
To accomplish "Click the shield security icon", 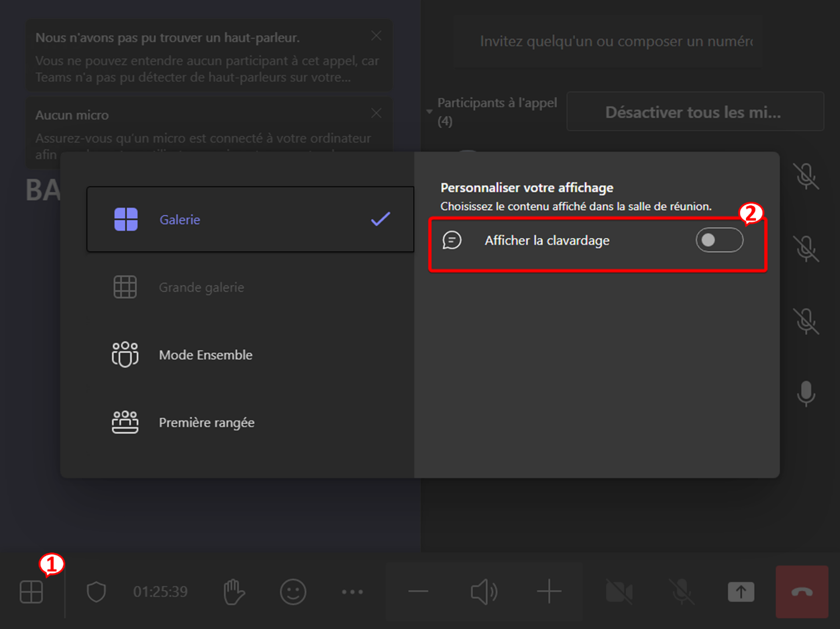I will pyautogui.click(x=96, y=591).
